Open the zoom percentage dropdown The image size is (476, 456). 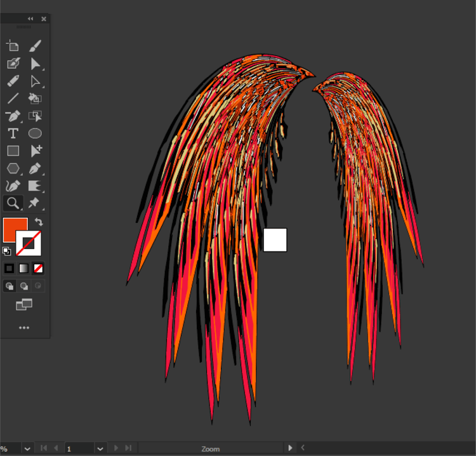[27, 449]
